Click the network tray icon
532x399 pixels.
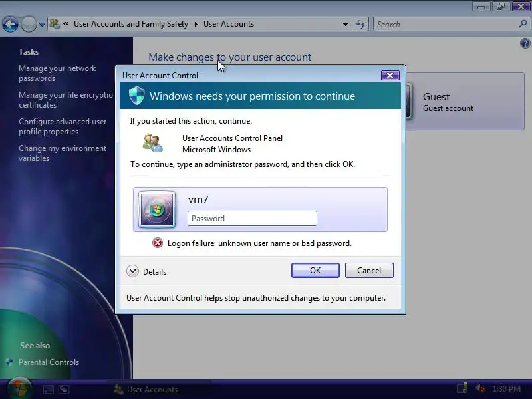[462, 388]
